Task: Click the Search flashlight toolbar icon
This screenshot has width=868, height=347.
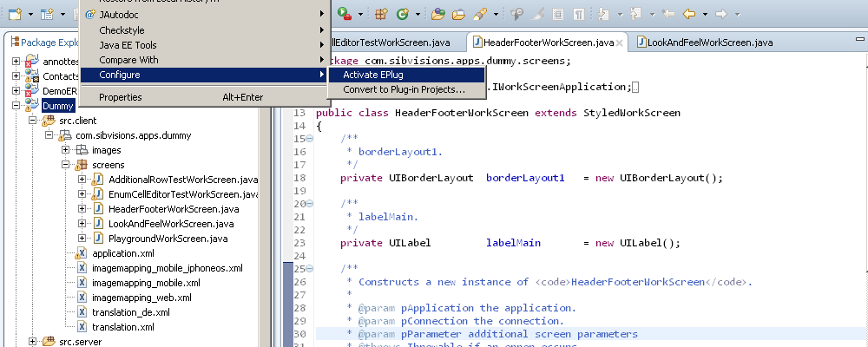Action: click(x=479, y=15)
